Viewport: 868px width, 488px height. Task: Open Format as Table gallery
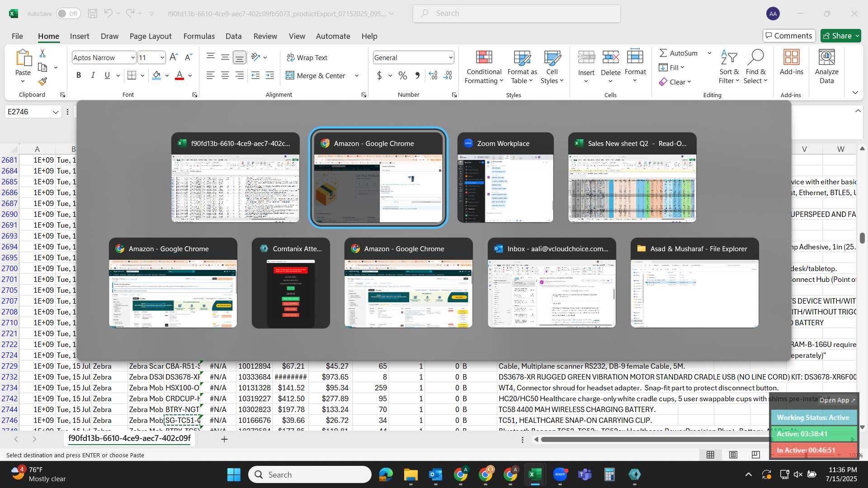(x=522, y=67)
